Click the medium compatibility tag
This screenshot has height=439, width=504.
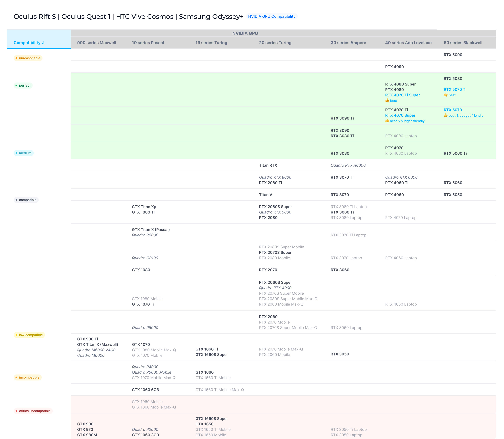(x=24, y=153)
